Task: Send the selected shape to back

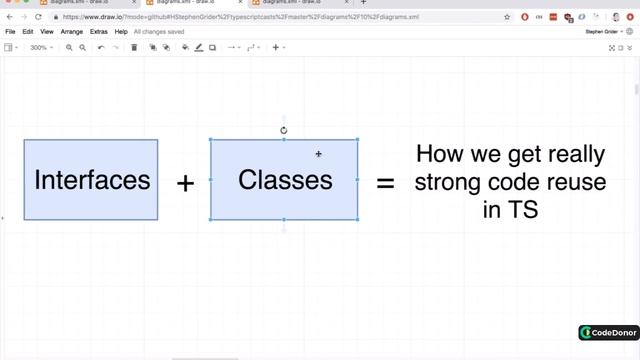Action: [x=166, y=48]
